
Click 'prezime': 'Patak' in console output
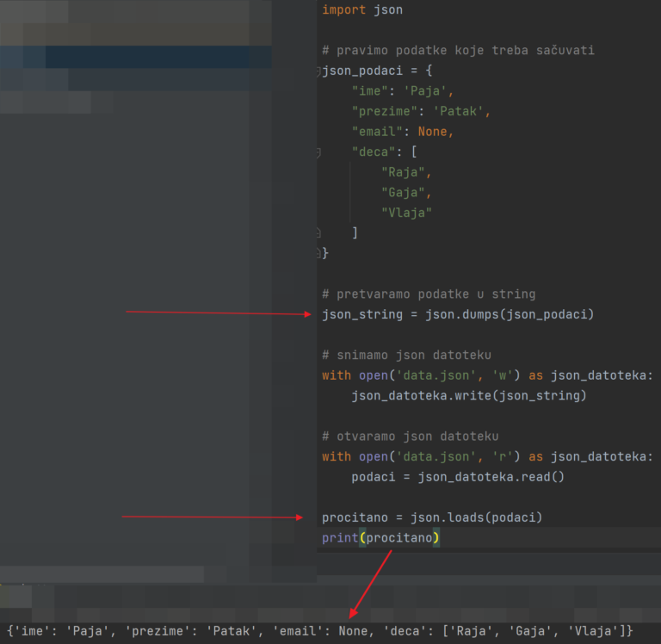191,631
